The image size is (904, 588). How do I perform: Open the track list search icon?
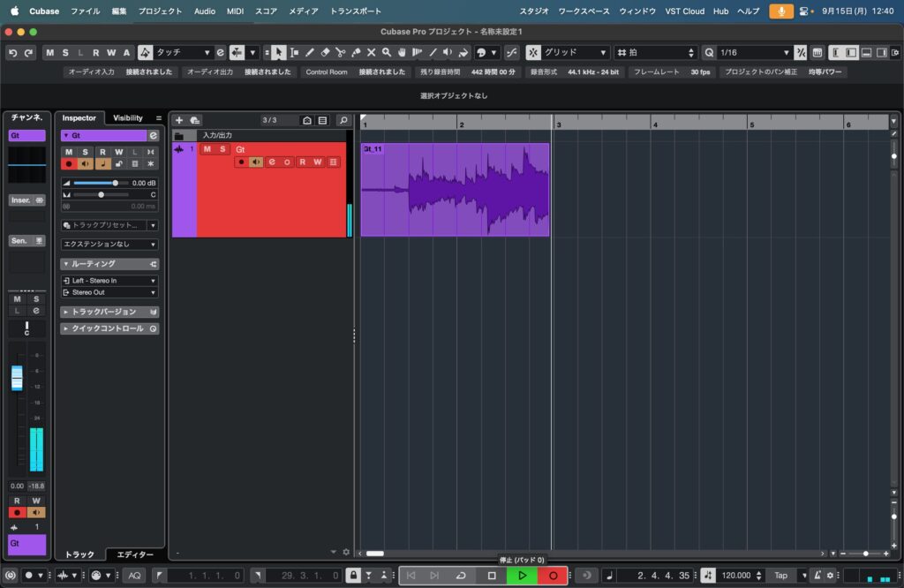(x=343, y=120)
